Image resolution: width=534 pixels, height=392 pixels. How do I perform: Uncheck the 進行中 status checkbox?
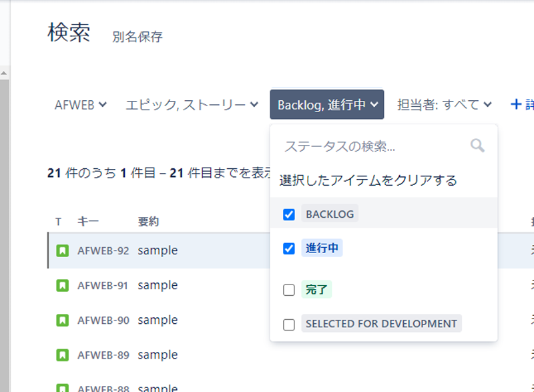point(289,248)
